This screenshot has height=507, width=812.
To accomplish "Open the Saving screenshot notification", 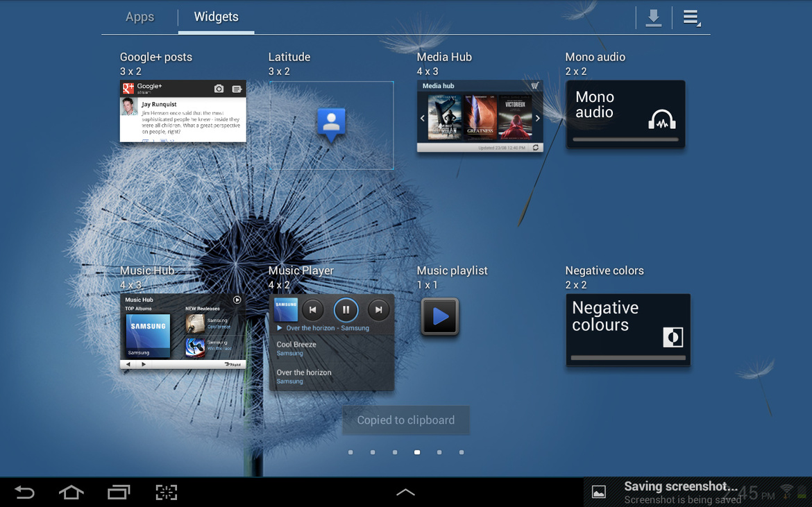I will [x=697, y=492].
